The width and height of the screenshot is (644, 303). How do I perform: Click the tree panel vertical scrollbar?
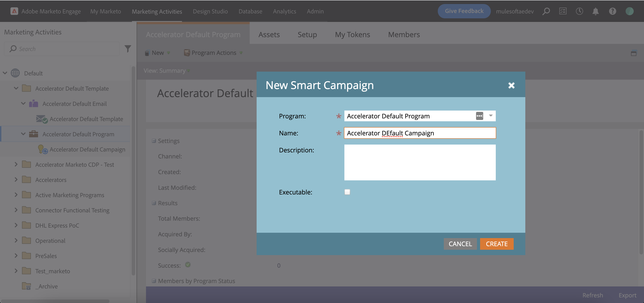click(133, 171)
